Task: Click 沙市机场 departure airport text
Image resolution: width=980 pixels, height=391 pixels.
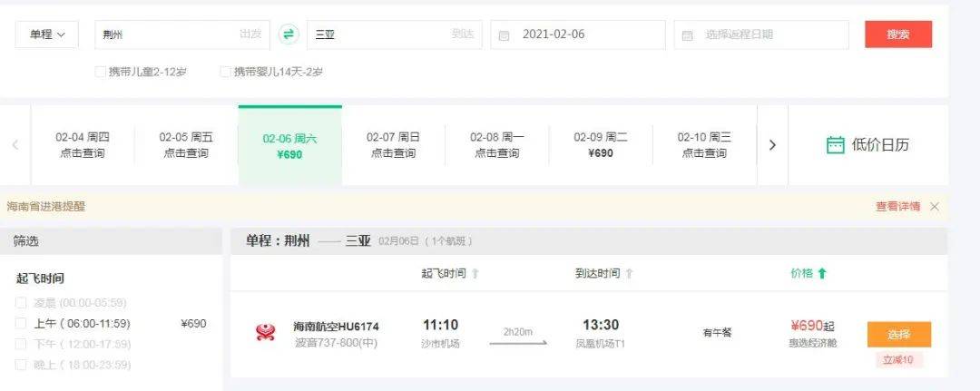Action: click(441, 344)
